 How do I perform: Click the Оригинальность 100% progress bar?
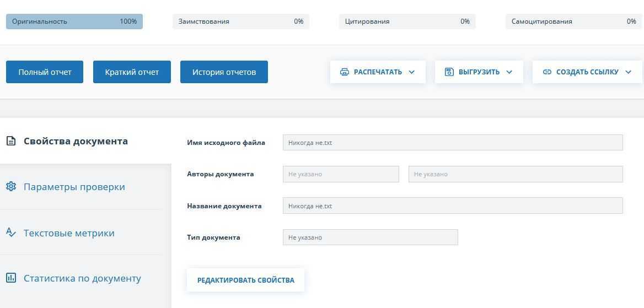coord(74,21)
